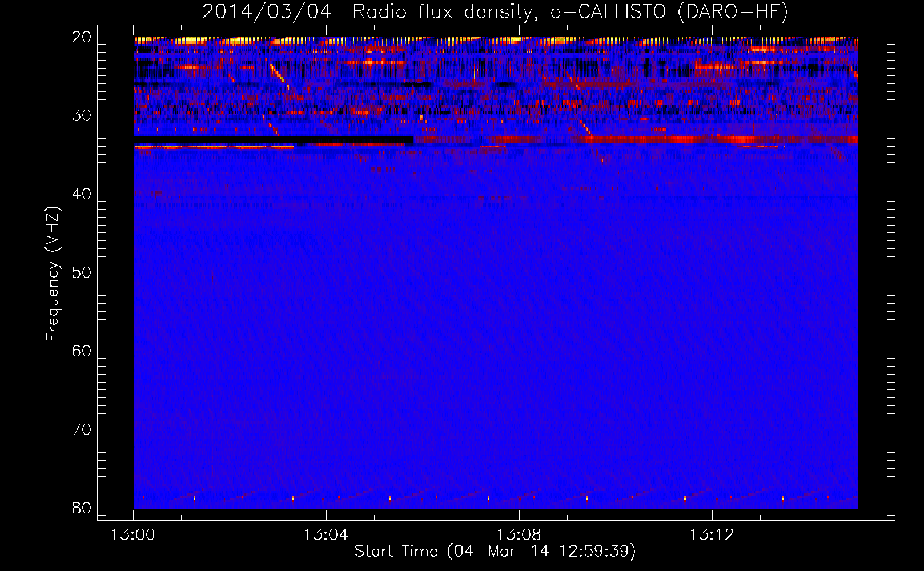Image resolution: width=924 pixels, height=571 pixels.
Task: Click the 70 MHz frequency tick label
Action: [82, 429]
